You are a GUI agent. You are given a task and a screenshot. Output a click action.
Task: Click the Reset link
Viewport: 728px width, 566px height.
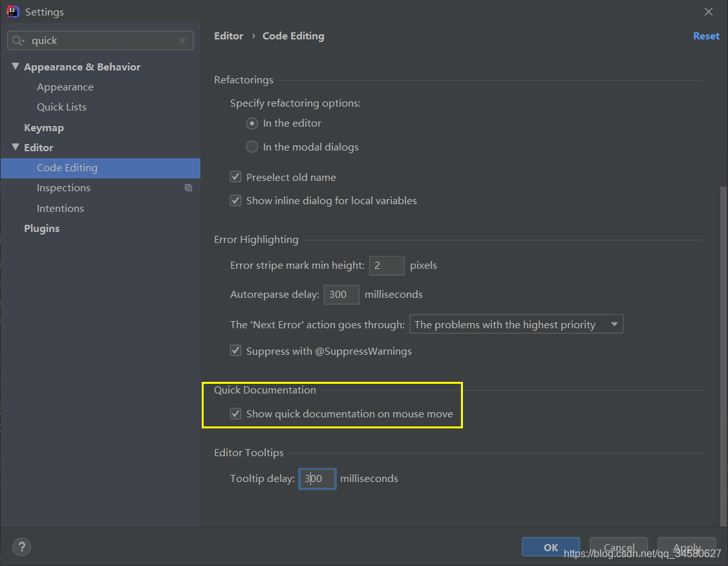[x=706, y=36]
